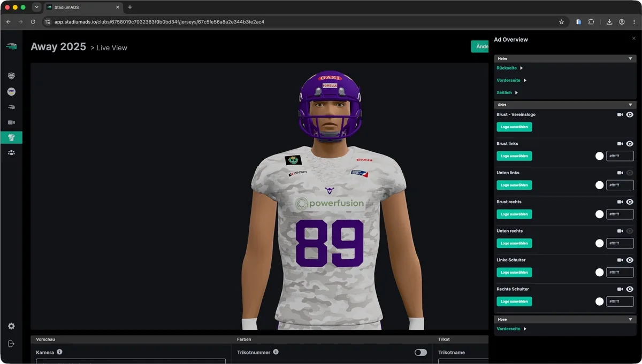Bookmark this page with the star icon
Image resolution: width=642 pixels, height=364 pixels.
[x=561, y=22]
